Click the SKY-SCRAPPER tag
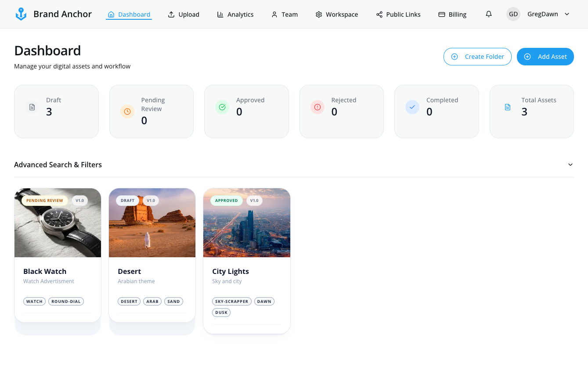This screenshot has width=588, height=392. 232,302
